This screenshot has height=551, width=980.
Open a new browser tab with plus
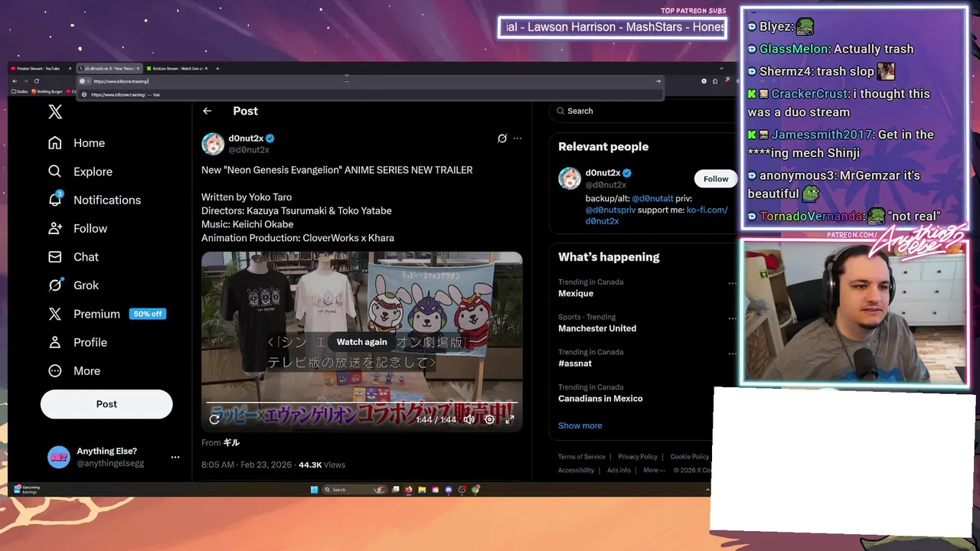tap(217, 68)
